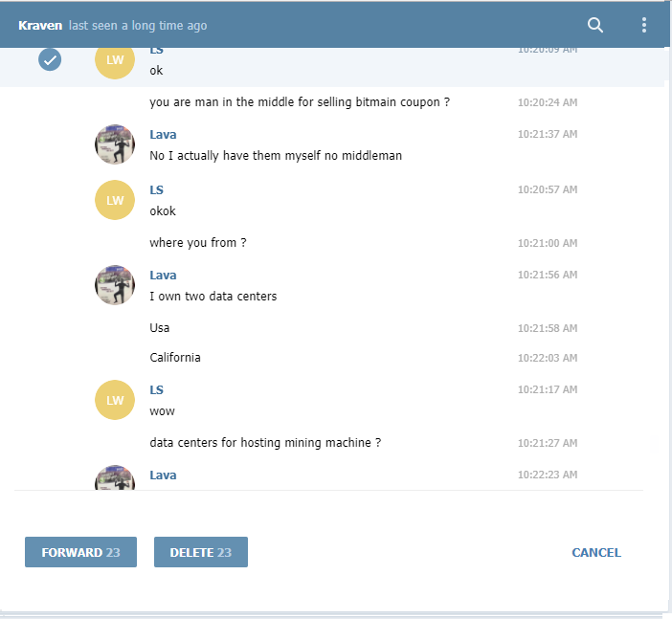Click LW avatar beside the 'ok' message
The height and width of the screenshot is (619, 672).
[x=115, y=60]
